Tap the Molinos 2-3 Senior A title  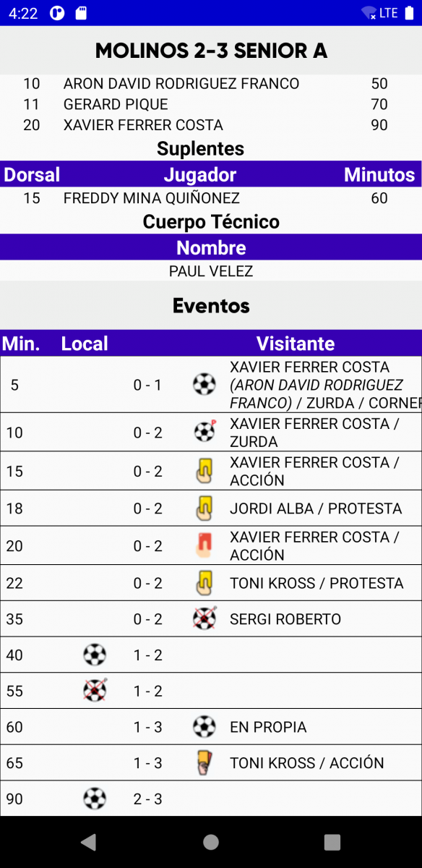tap(211, 51)
